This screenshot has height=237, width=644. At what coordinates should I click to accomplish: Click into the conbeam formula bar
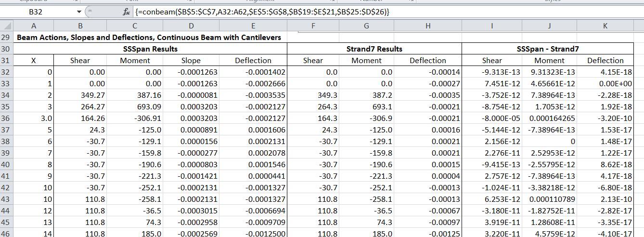point(337,11)
